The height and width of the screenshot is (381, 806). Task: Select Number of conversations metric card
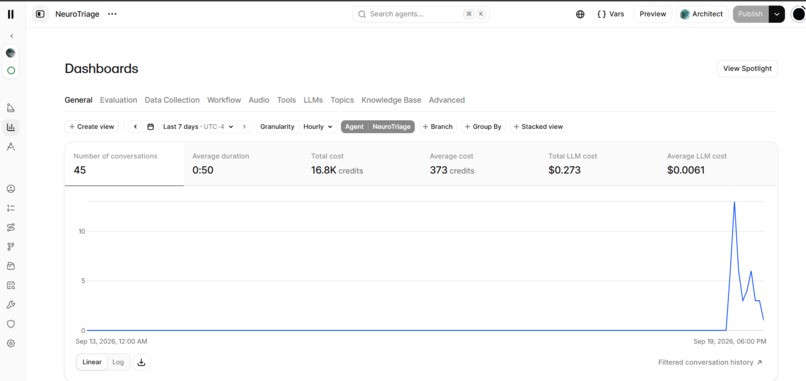point(124,164)
